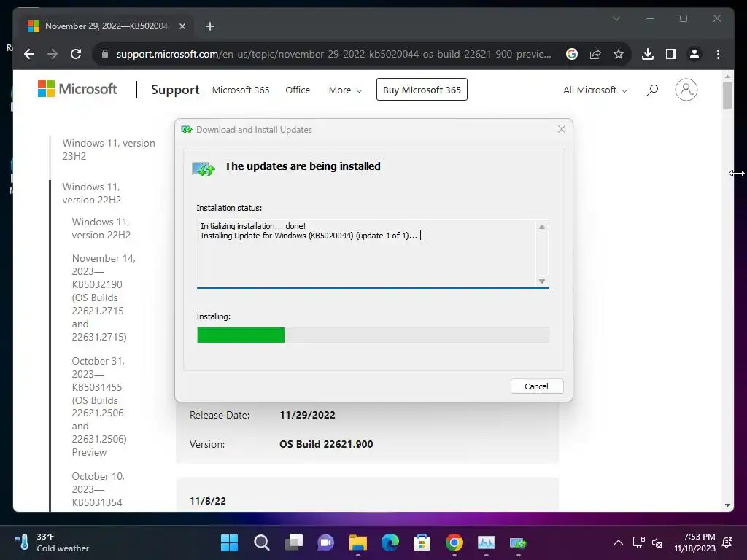Image resolution: width=747 pixels, height=560 pixels.
Task: Open Chrome three-dot menu
Action: pos(718,54)
